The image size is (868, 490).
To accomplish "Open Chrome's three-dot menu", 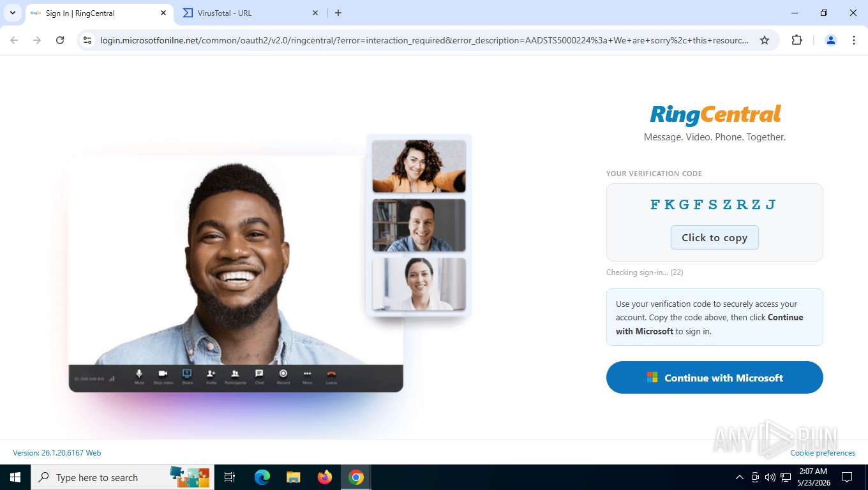I will (x=854, y=40).
